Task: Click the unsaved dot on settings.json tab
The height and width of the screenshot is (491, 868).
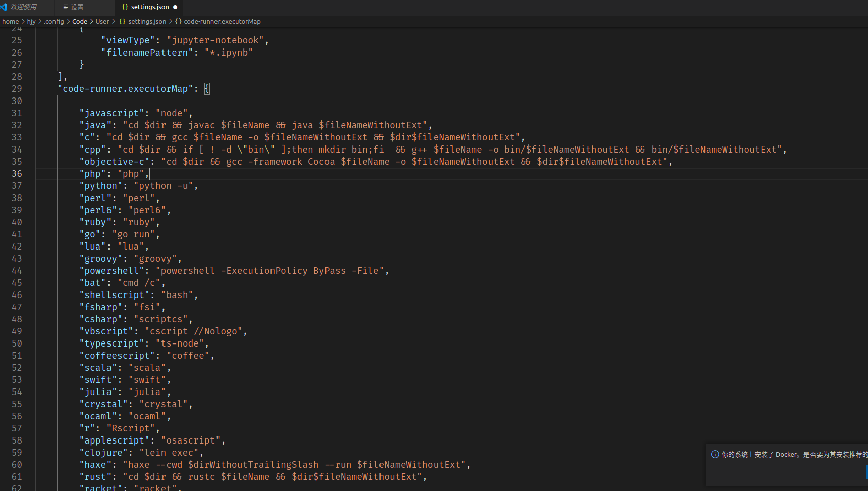Action: point(175,7)
